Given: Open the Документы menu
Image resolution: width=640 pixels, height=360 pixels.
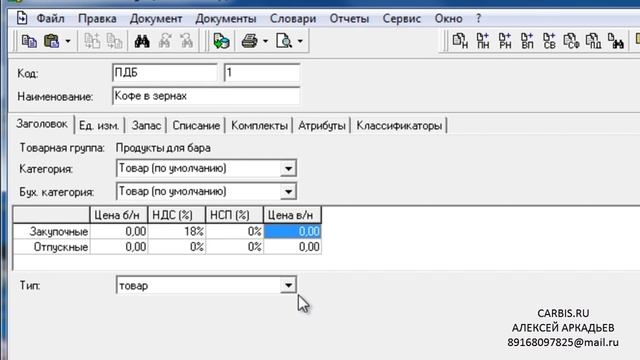Looking at the screenshot, I should [226, 18].
